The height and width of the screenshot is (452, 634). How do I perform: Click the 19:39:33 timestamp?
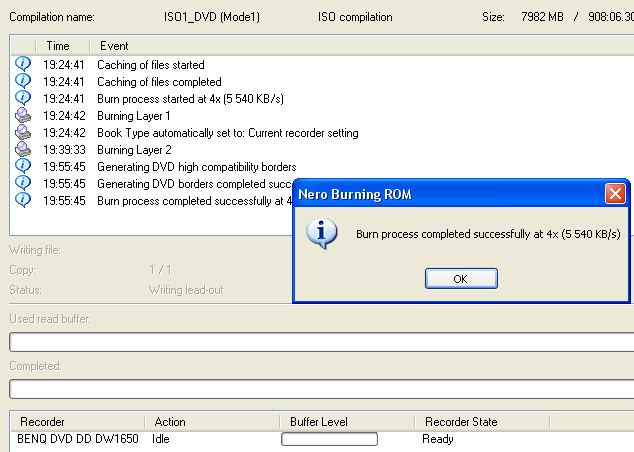64,150
